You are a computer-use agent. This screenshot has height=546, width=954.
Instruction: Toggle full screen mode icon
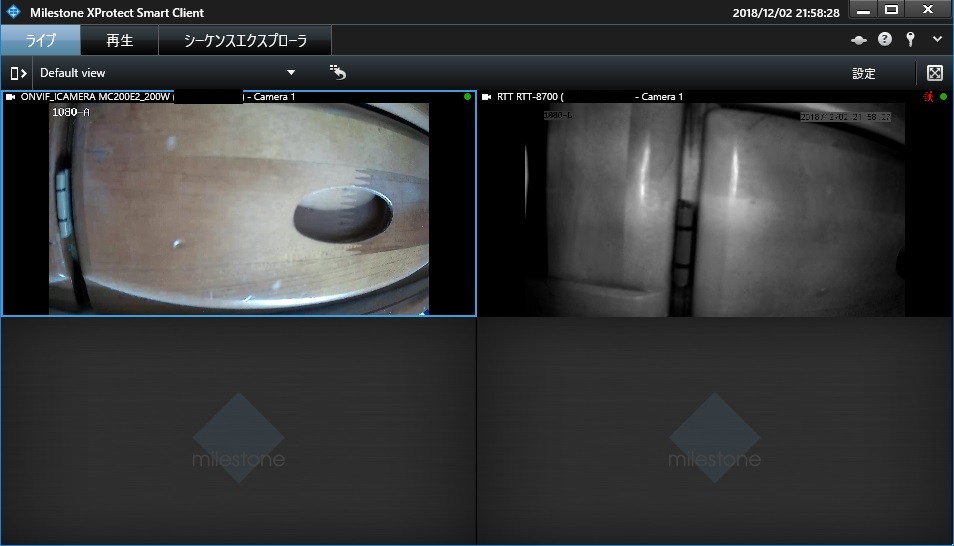[935, 73]
